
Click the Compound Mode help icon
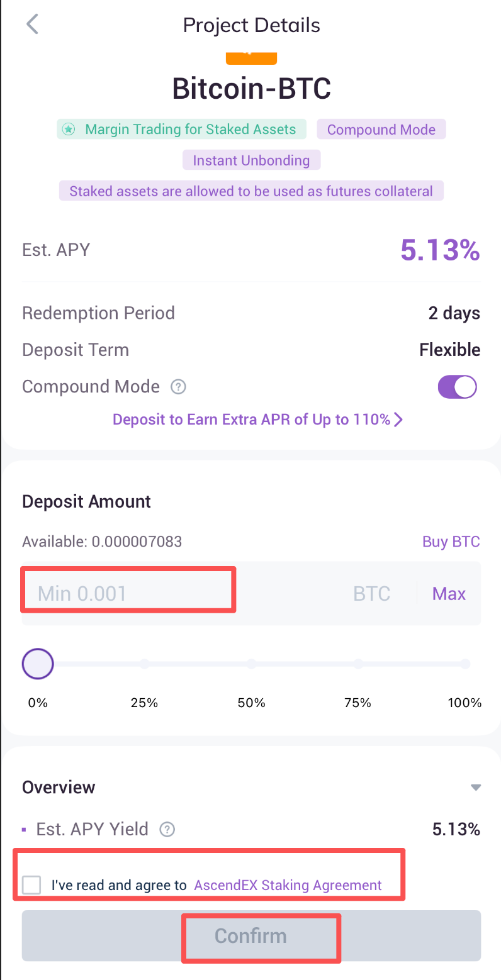tap(179, 387)
